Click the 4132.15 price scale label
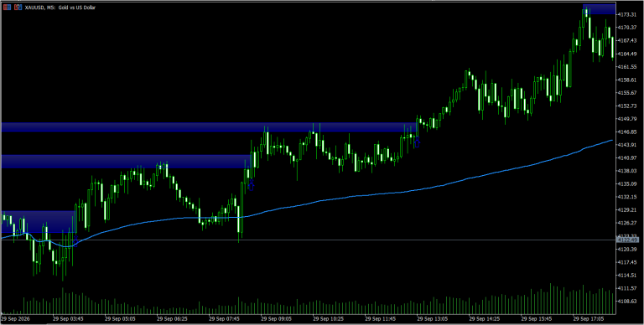The height and width of the screenshot is (325, 644). pyautogui.click(x=627, y=197)
